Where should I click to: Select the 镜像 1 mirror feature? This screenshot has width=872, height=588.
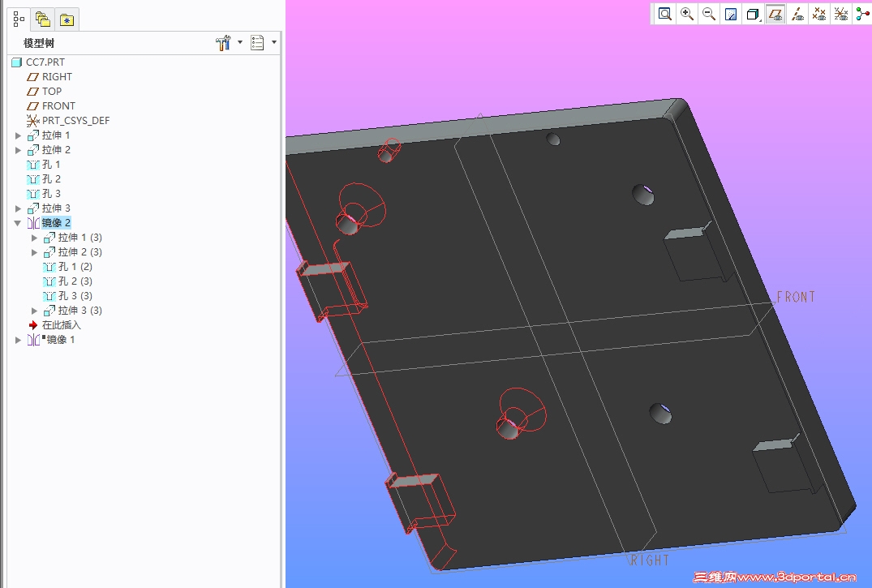coord(61,339)
